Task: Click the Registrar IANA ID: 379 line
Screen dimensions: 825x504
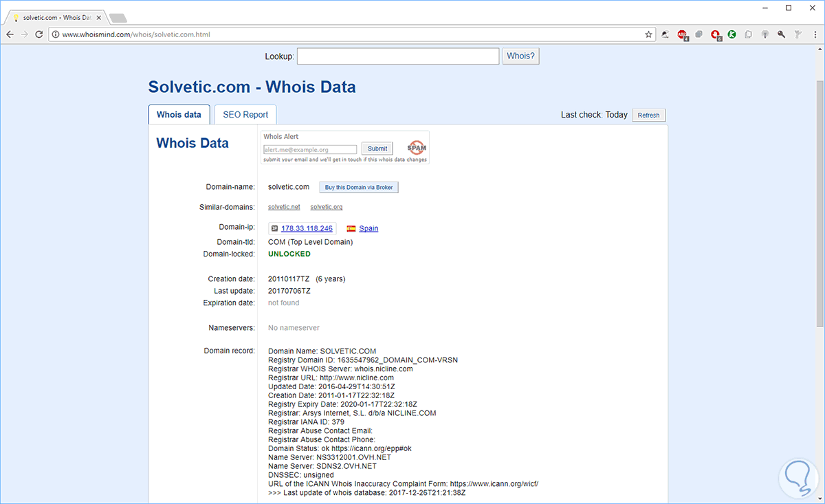Action: pos(306,422)
